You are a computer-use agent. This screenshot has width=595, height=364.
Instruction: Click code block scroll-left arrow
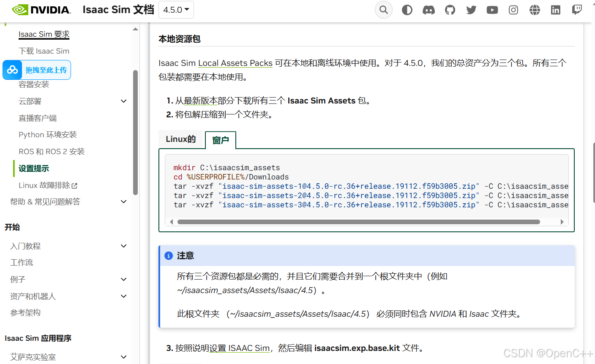[171, 222]
